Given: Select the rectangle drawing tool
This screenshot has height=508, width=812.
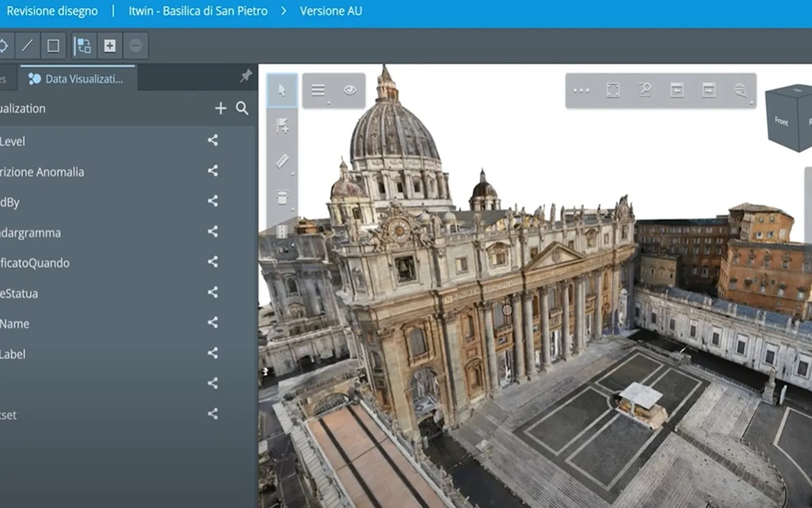Looking at the screenshot, I should tap(53, 46).
